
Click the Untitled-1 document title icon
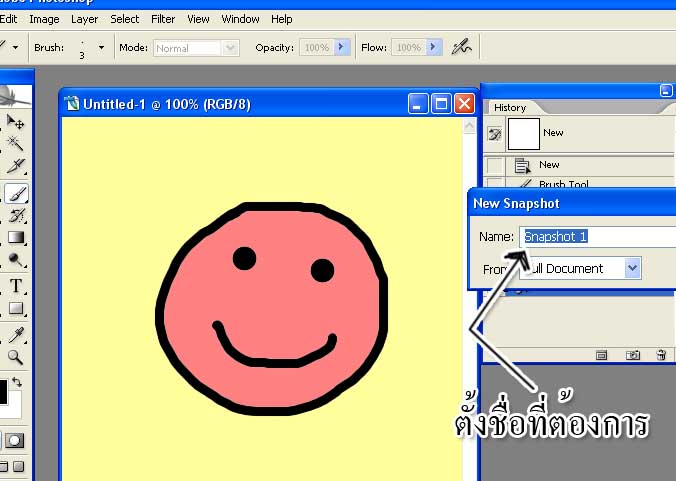(72, 104)
